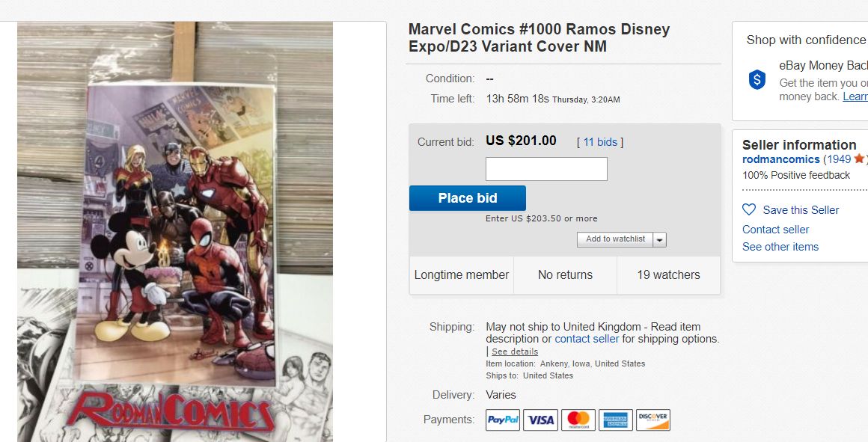Click the seller feedback star icon

tap(859, 159)
